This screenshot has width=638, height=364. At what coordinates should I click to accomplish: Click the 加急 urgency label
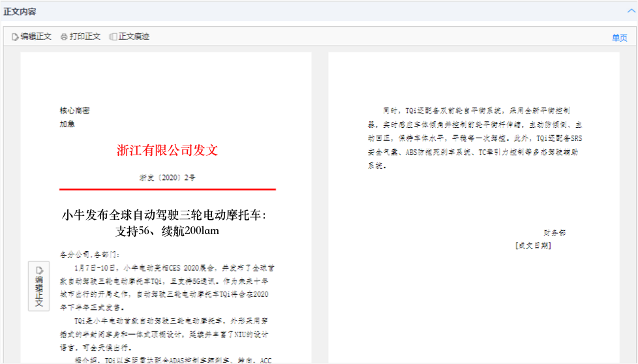click(67, 124)
